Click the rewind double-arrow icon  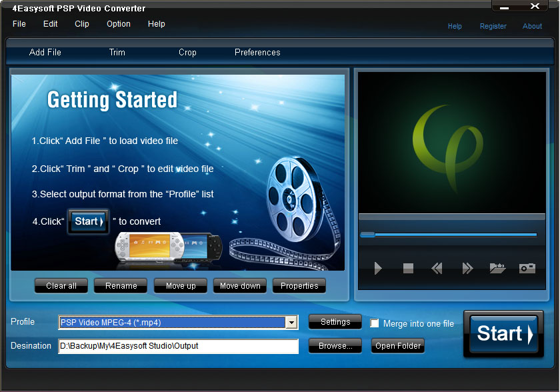pos(437,268)
